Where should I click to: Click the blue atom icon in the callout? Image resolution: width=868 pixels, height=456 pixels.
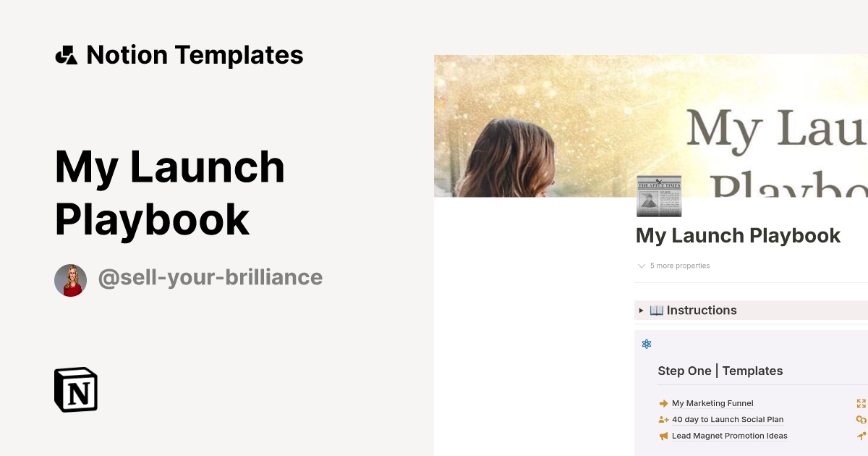(646, 344)
